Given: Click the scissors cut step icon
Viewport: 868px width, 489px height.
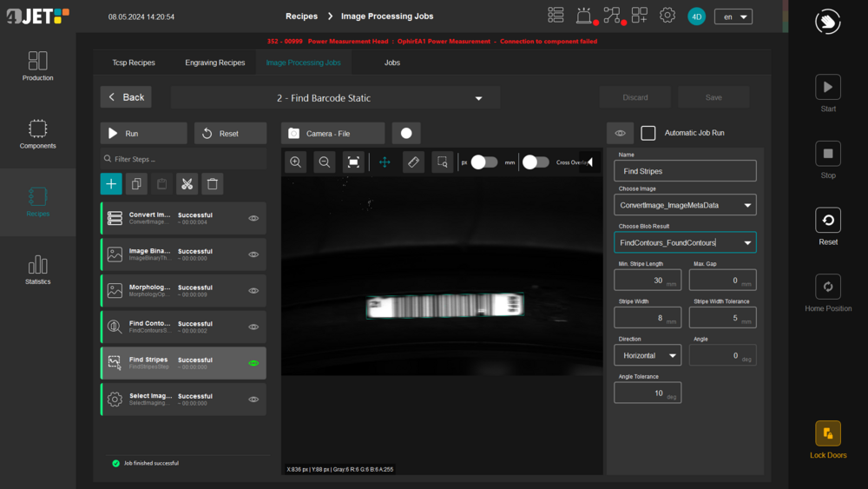Looking at the screenshot, I should point(187,183).
